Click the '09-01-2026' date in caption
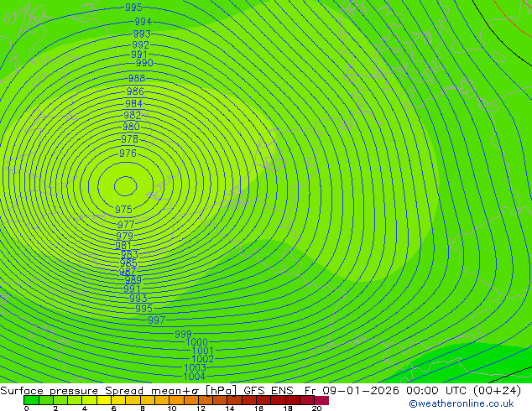532x411 pixels. point(361,391)
